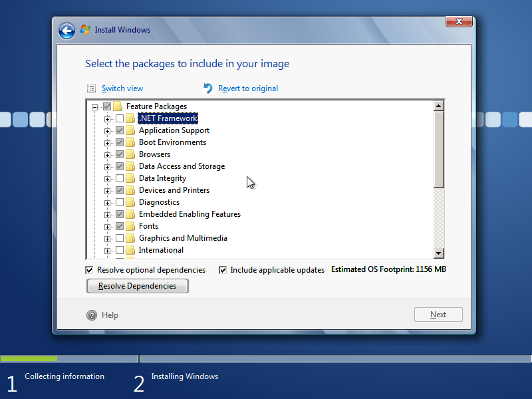
Task: Click the blue back arrow button
Action: tap(66, 31)
